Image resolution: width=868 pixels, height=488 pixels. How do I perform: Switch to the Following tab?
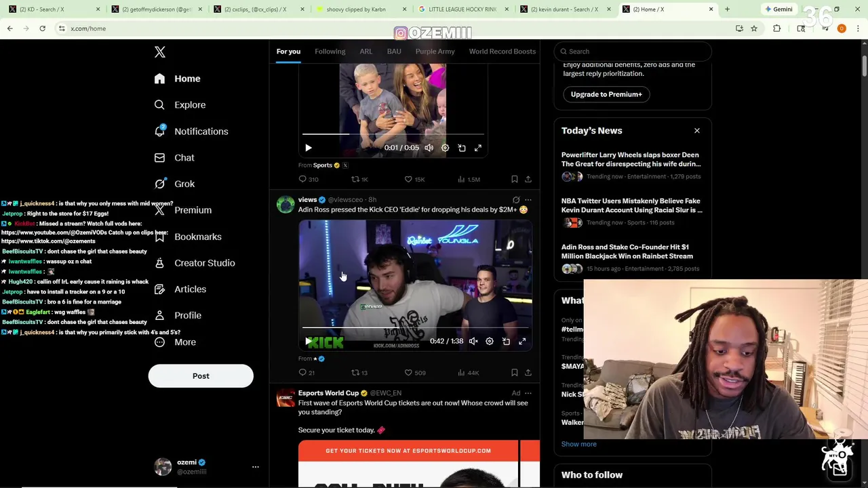pyautogui.click(x=330, y=52)
